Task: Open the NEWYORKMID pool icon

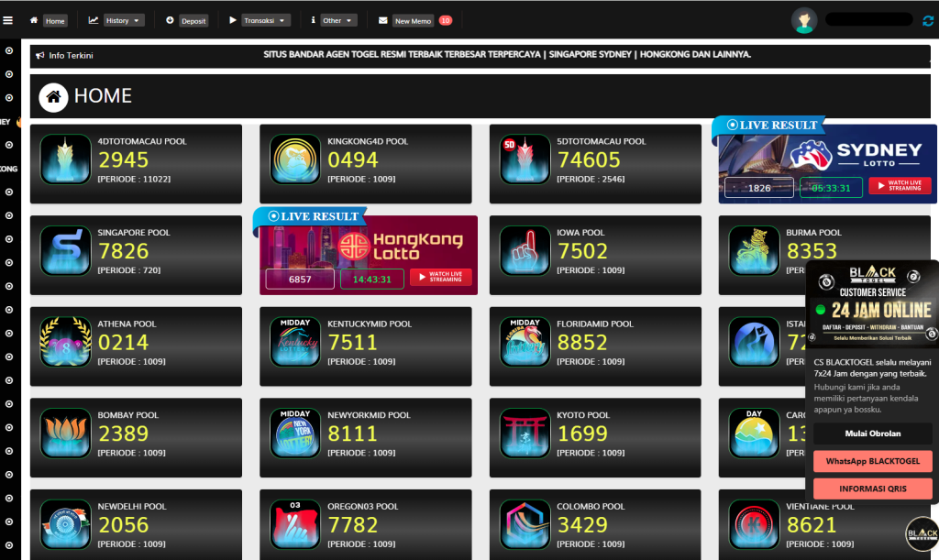Action: click(294, 433)
